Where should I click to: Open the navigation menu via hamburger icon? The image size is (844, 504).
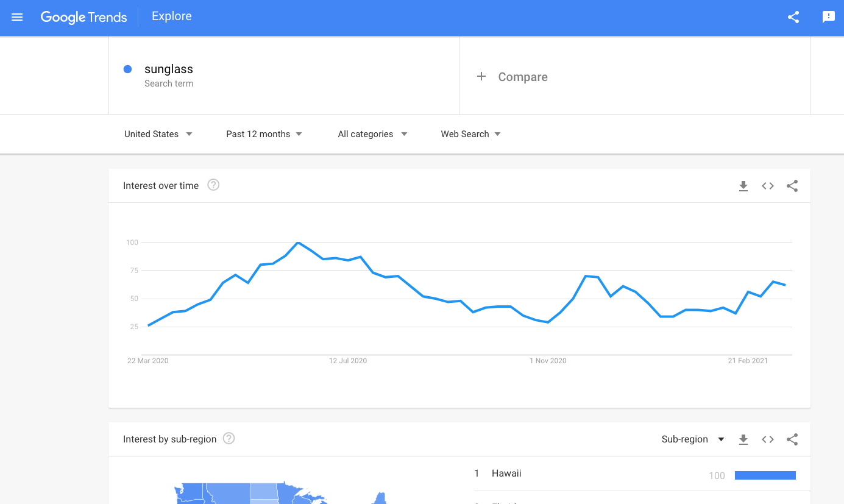click(16, 17)
